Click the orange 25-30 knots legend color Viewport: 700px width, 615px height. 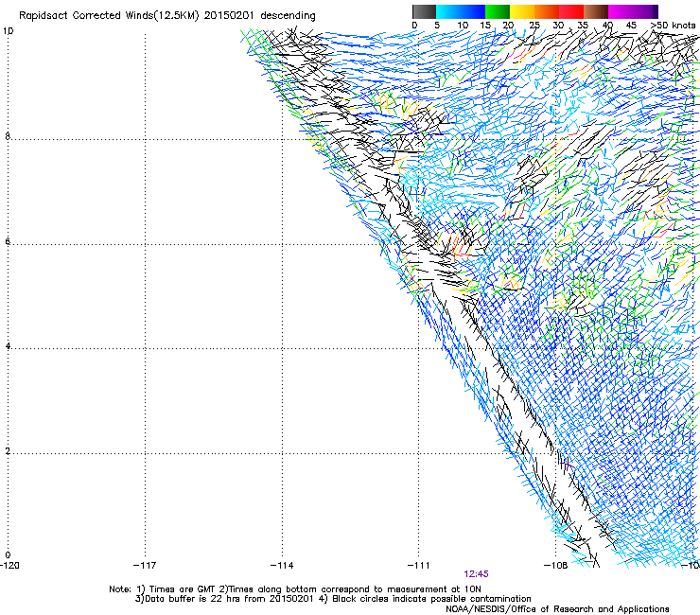tap(547, 11)
